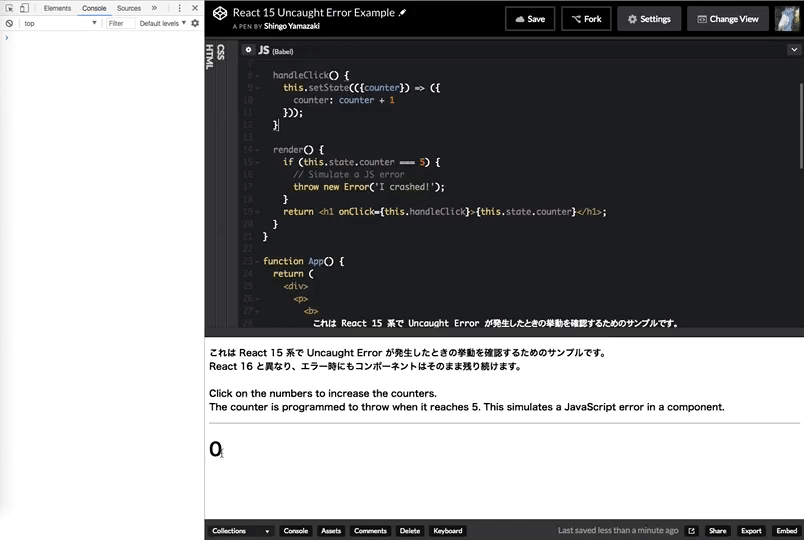Open the user avatar menu
Screen dimensions: 804x540
[x=788, y=19]
